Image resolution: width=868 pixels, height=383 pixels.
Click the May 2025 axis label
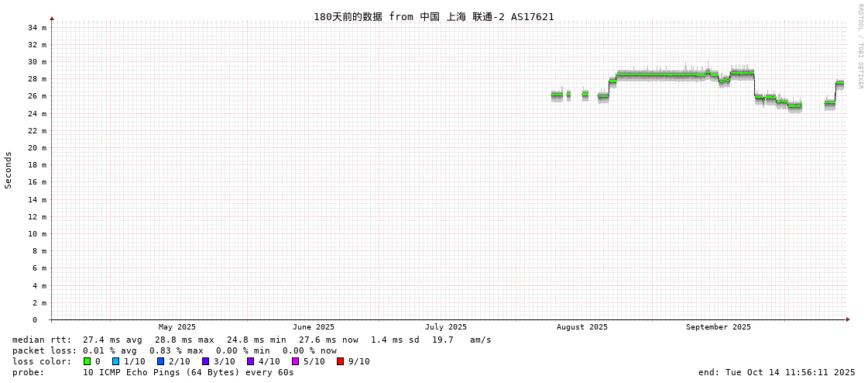point(177,327)
